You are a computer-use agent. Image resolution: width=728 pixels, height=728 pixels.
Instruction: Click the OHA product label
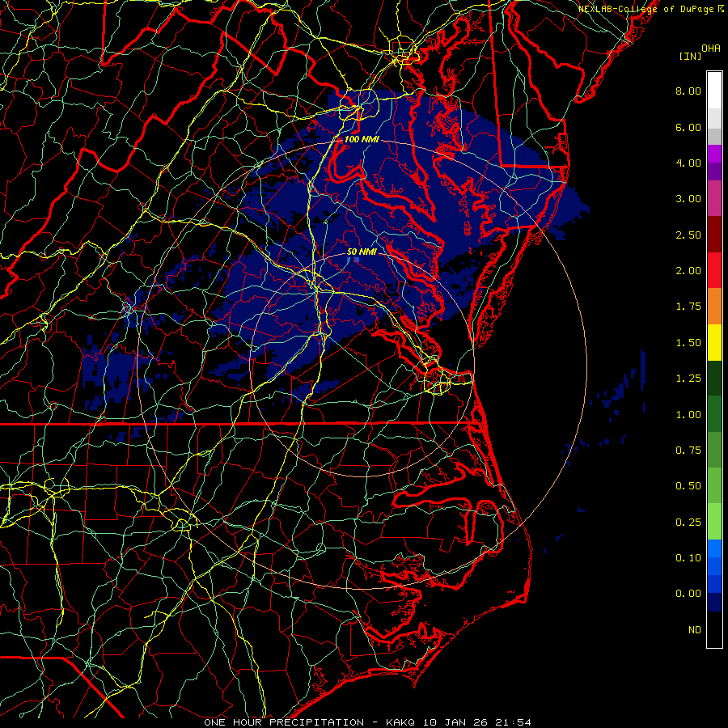pyautogui.click(x=711, y=49)
